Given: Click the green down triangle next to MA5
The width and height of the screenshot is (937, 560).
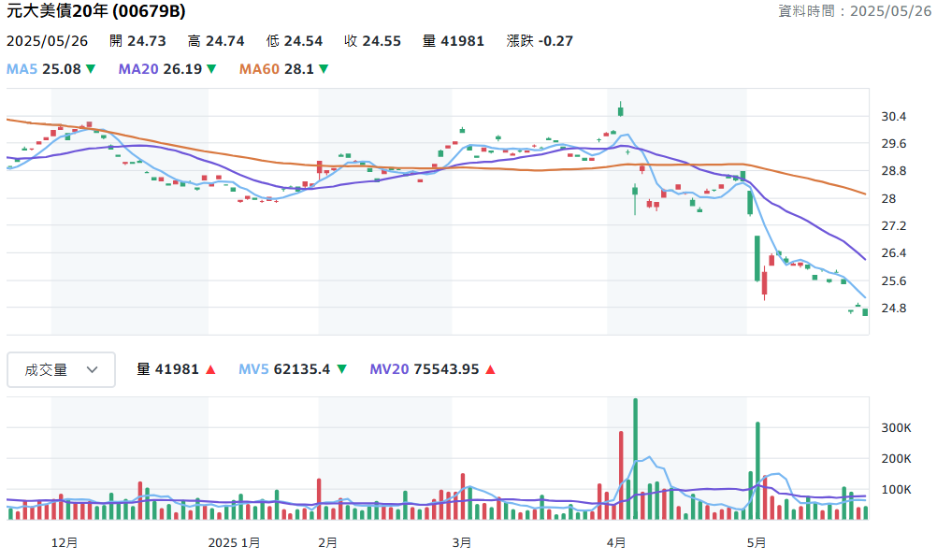Looking at the screenshot, I should pyautogui.click(x=91, y=69).
